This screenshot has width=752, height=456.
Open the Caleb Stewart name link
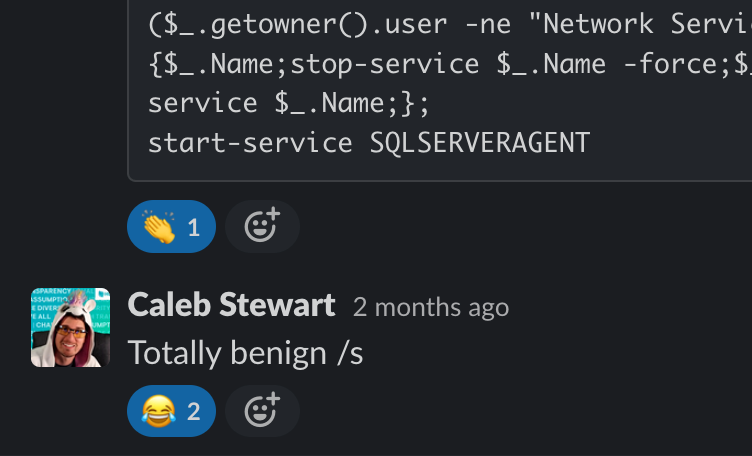pyautogui.click(x=231, y=305)
